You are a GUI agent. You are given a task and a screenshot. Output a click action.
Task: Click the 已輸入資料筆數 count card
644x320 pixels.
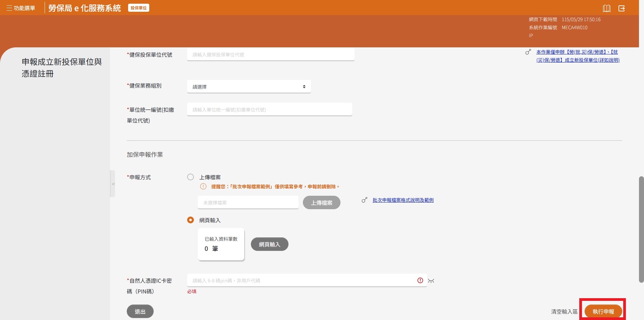[221, 244]
